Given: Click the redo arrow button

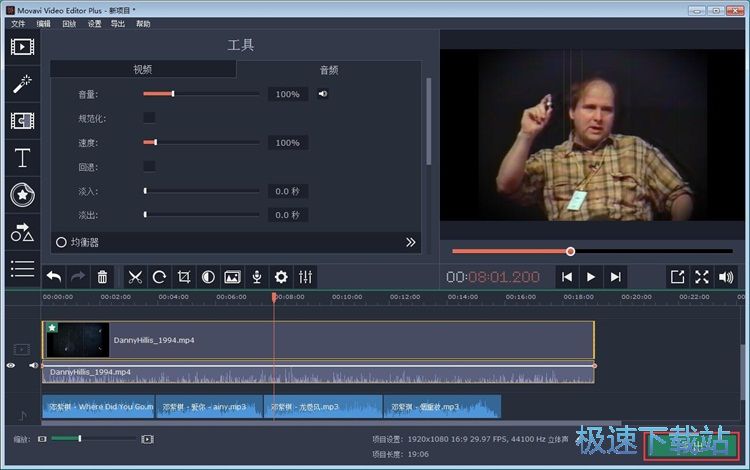Looking at the screenshot, I should click(78, 277).
